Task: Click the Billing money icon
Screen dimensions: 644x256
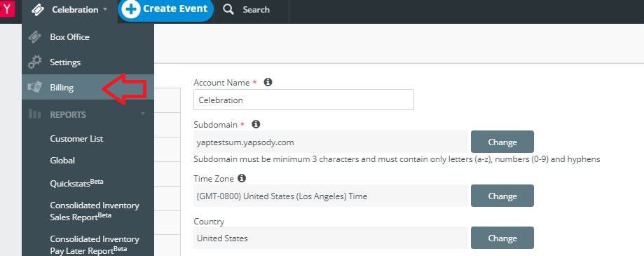Action: pyautogui.click(x=35, y=87)
